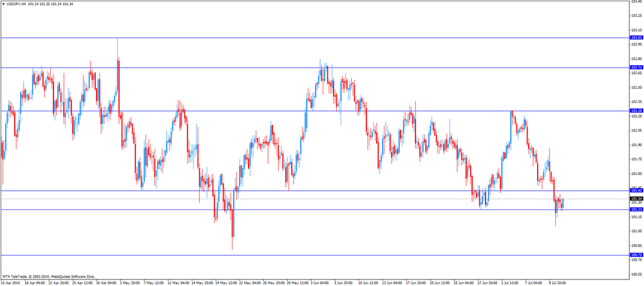Click the 22 Apr 20:00 time label
The height and width of the screenshot is (286, 644).
click(x=59, y=283)
